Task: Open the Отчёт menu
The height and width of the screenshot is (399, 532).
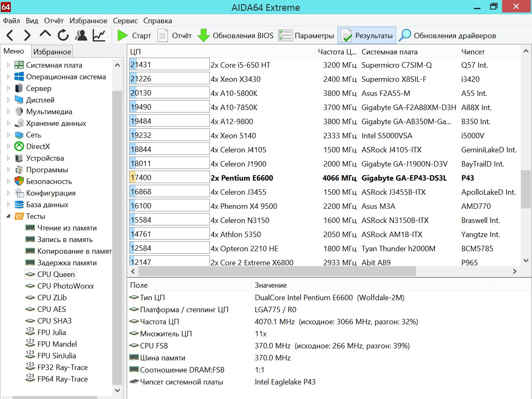Action: [x=54, y=21]
